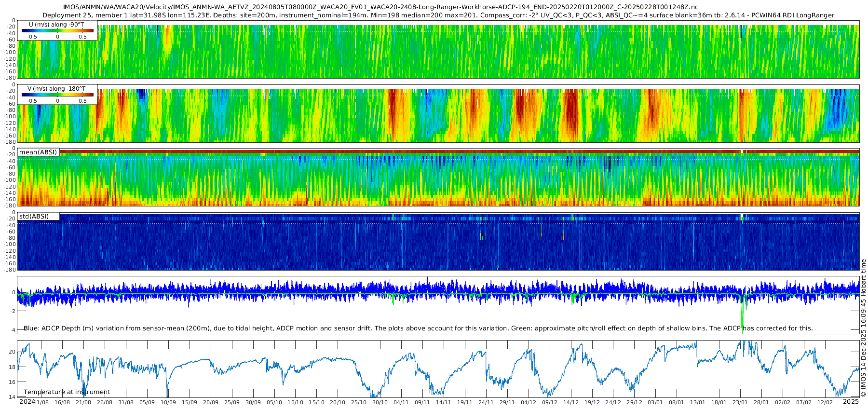Click the 14/12 date tick
This screenshot has height=410, width=868.
(570, 402)
